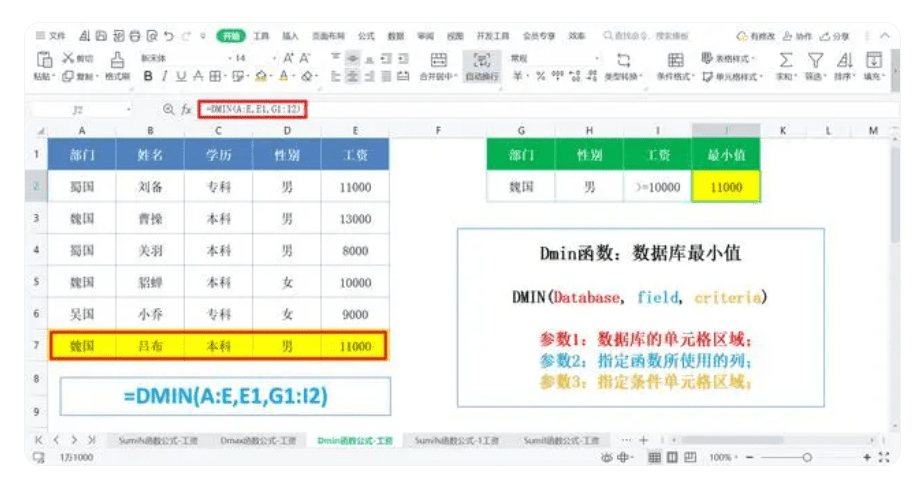The height and width of the screenshot is (480, 917).
Task: Toggle bold formatting with B button
Action: 148,76
